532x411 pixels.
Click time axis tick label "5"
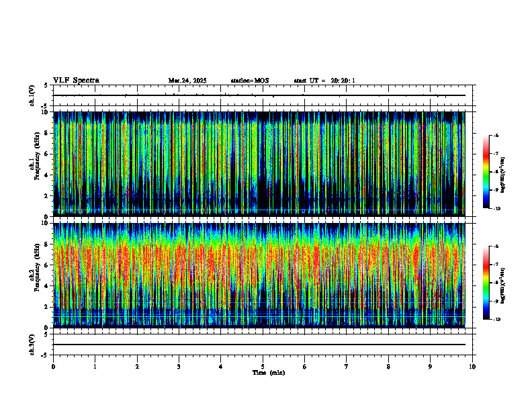[x=263, y=367]
